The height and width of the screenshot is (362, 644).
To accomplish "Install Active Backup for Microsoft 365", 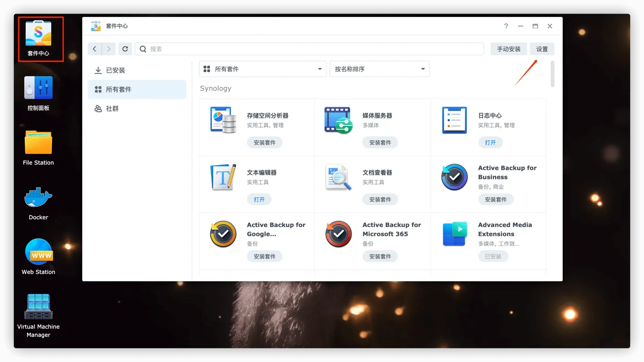I will coord(380,256).
